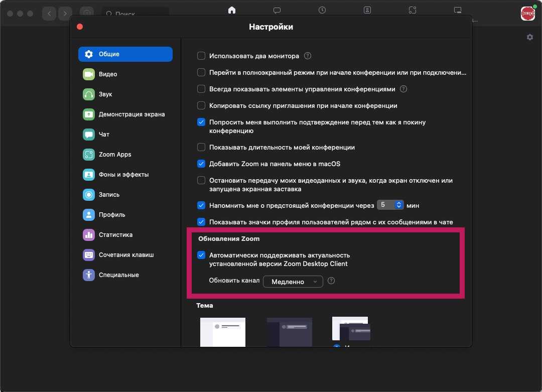The image size is (542, 392).
Task: Click help icon beside Всегда показывать элементы управления
Action: point(403,89)
